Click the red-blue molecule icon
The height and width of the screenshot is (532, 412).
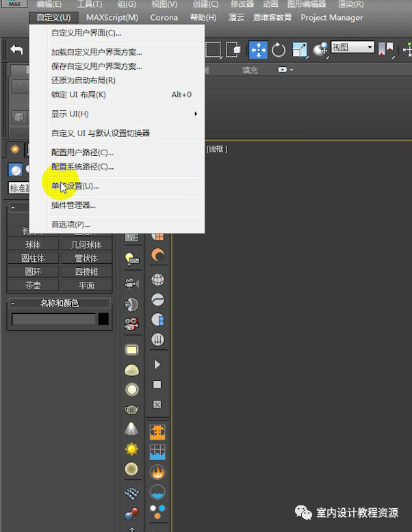(132, 514)
